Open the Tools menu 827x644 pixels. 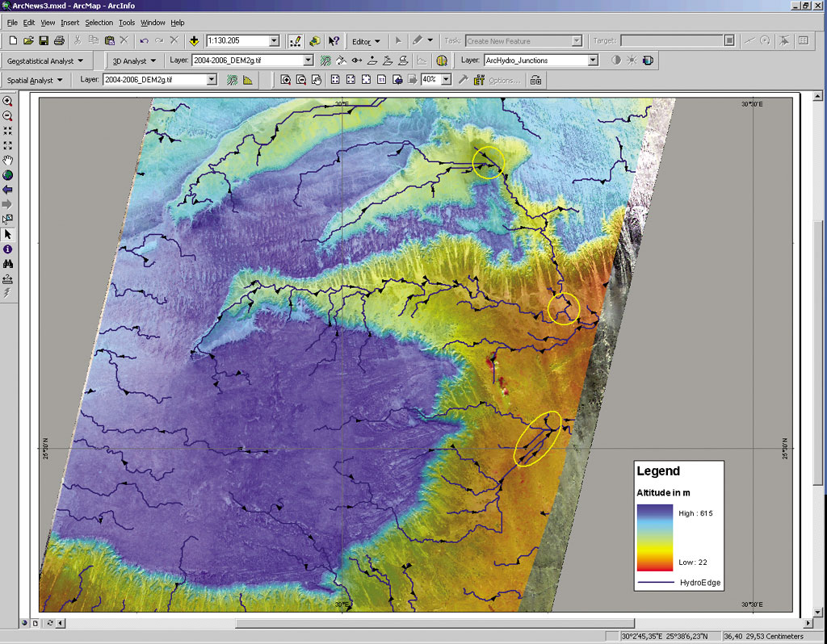(127, 23)
